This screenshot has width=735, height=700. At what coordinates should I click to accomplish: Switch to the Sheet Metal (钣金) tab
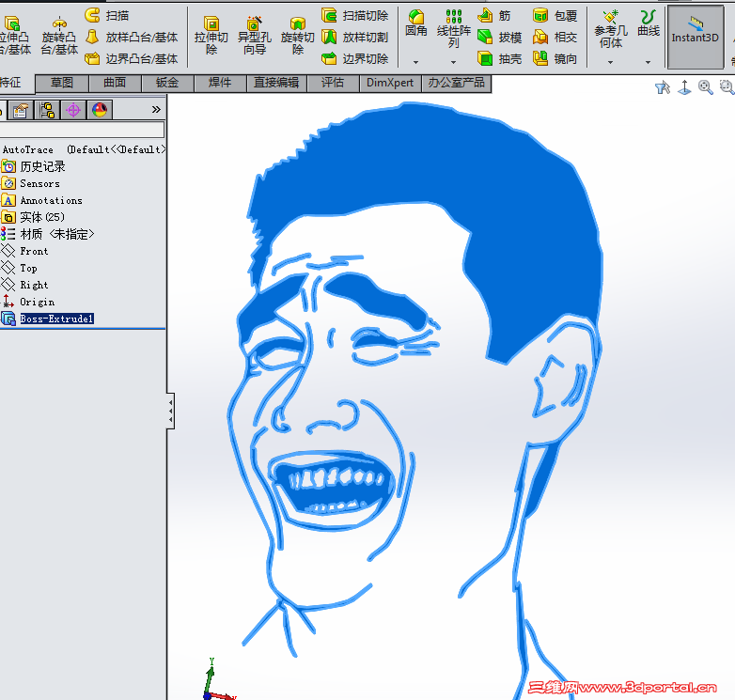tap(167, 83)
